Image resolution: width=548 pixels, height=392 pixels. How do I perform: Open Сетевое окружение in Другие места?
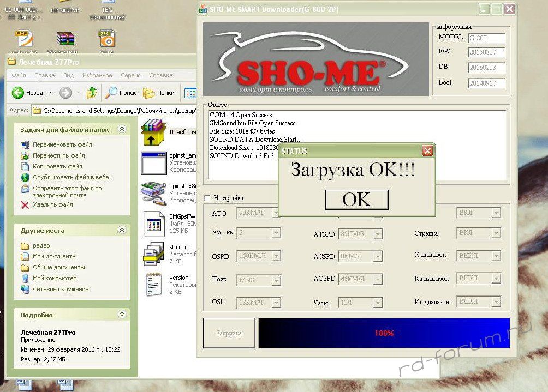[61, 289]
